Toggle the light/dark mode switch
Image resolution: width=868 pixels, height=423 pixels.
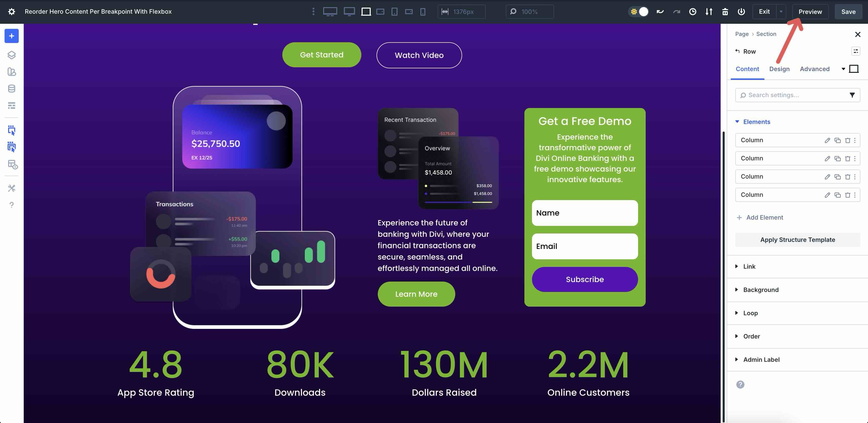tap(639, 11)
